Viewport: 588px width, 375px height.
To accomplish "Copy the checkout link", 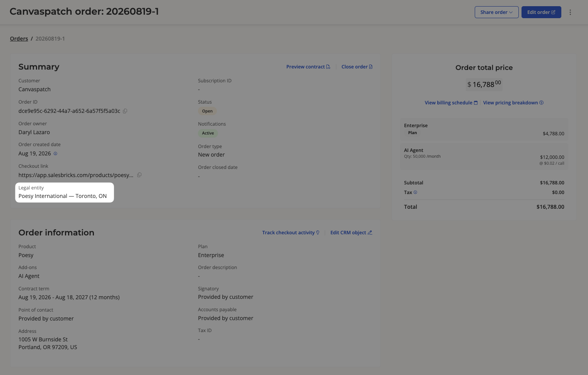I will (x=139, y=175).
